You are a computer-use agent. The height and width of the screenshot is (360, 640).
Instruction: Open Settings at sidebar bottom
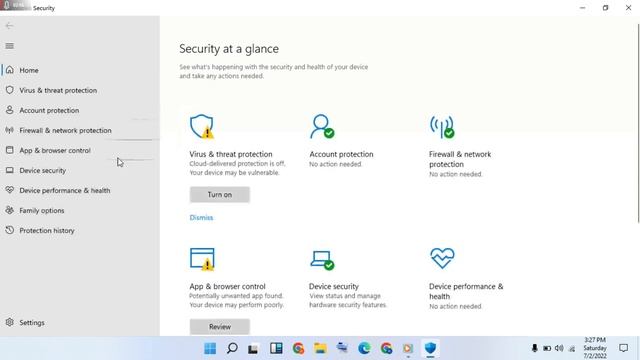point(32,322)
